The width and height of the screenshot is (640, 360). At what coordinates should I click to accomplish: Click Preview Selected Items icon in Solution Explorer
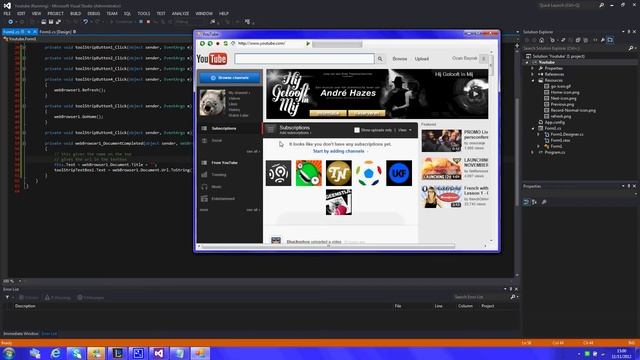coord(610,40)
